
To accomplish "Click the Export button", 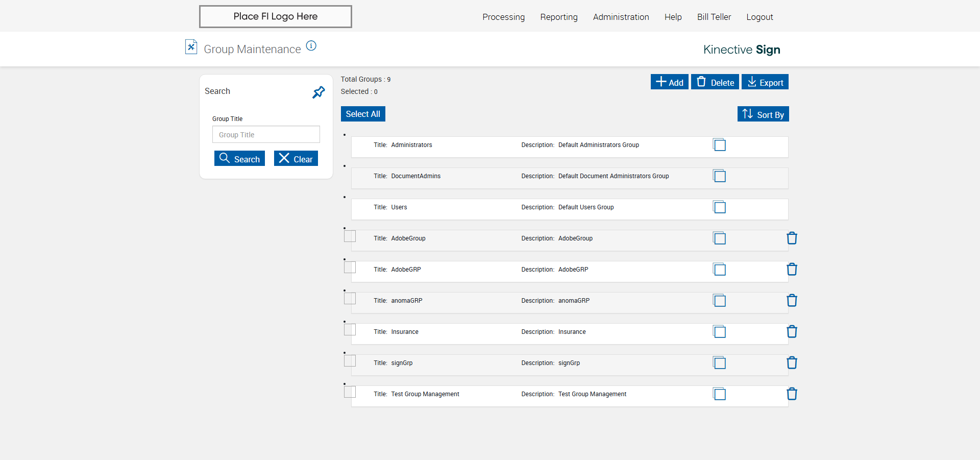I will (x=765, y=82).
